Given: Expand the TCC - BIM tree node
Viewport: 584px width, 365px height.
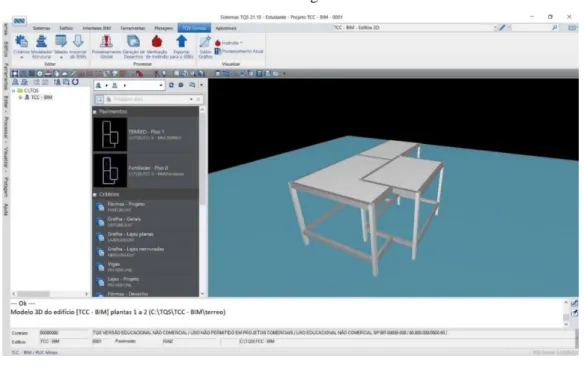Looking at the screenshot, I should (x=20, y=98).
